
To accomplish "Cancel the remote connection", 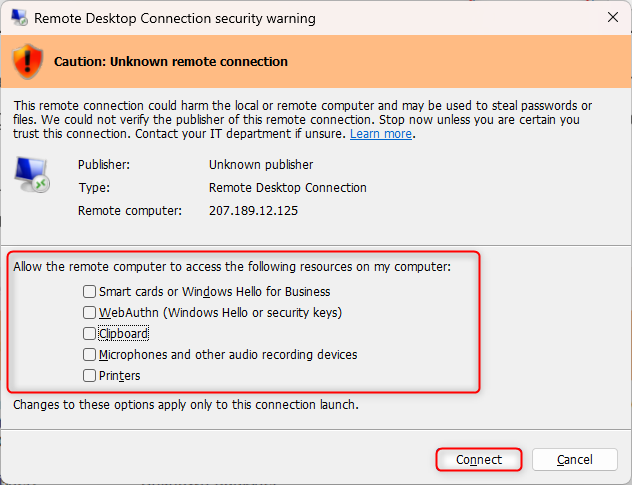I will tap(574, 460).
